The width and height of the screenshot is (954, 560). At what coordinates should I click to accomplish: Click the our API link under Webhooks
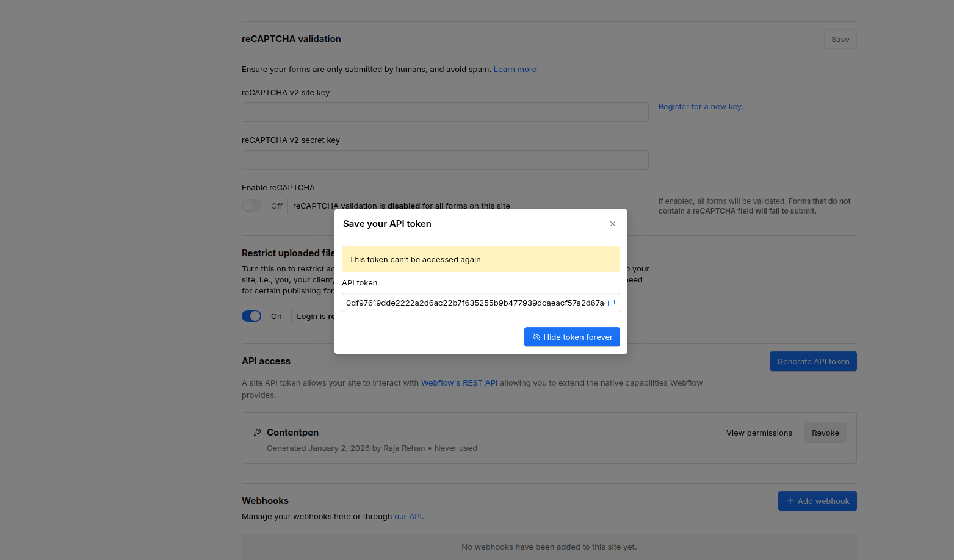tap(408, 517)
